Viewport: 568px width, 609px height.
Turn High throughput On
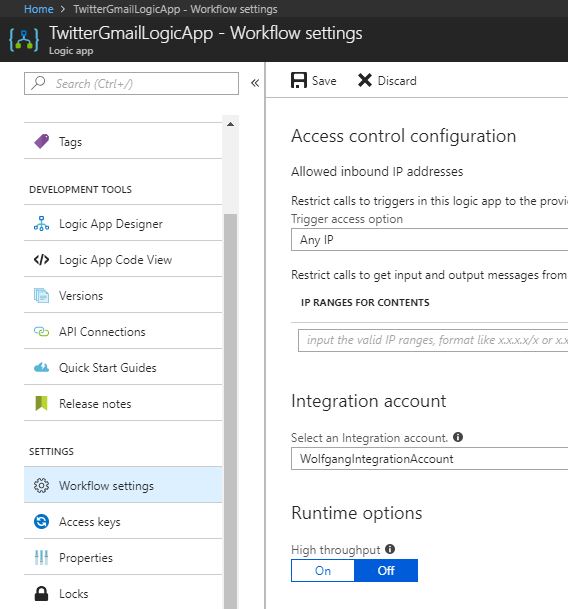pos(323,571)
